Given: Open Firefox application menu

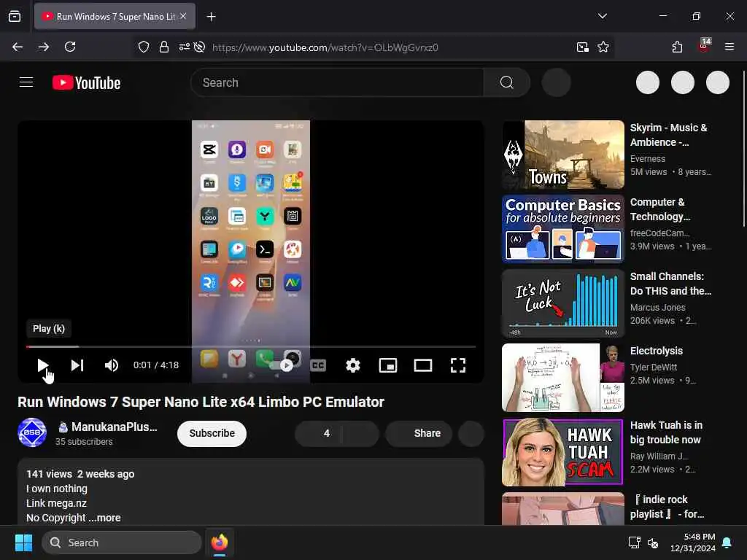Looking at the screenshot, I should coord(729,47).
